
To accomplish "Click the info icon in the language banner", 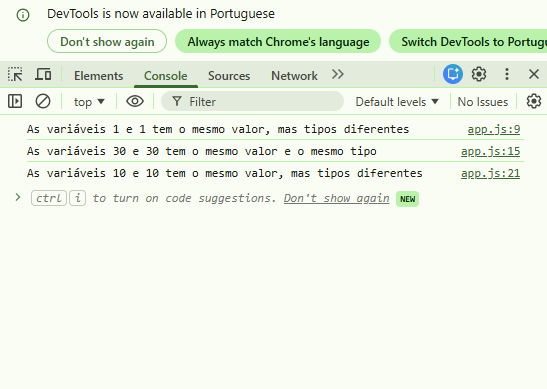I will click(23, 15).
